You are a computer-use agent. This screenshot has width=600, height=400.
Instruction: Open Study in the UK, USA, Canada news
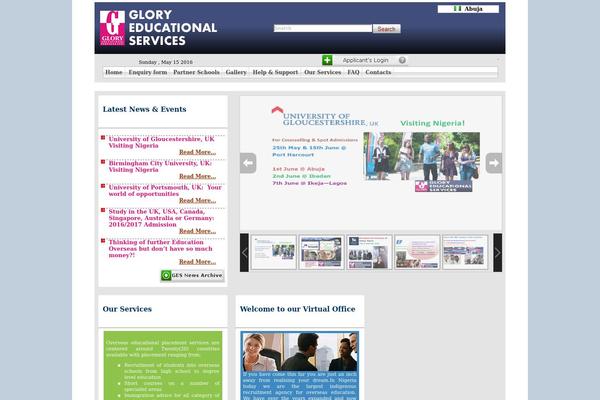[161, 218]
